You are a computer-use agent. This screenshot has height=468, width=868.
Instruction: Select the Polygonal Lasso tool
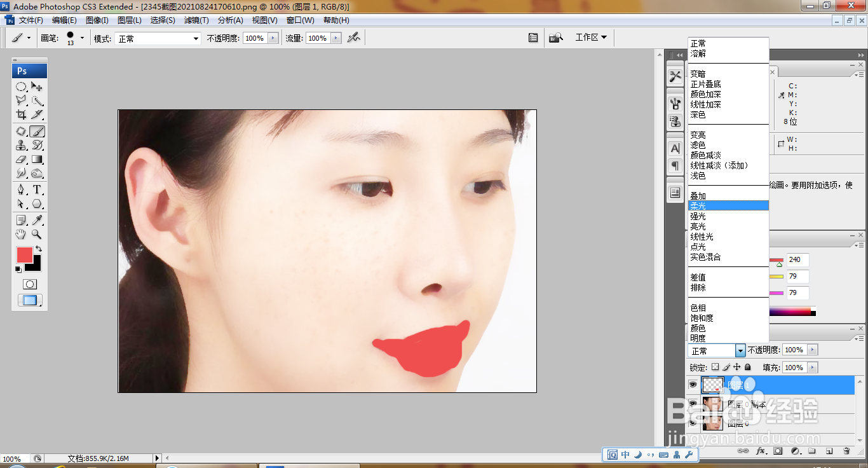point(21,100)
